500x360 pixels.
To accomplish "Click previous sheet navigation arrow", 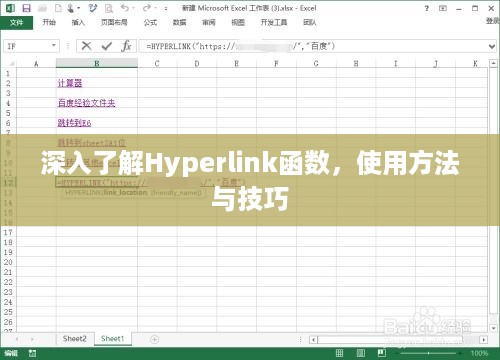I will coord(17,339).
